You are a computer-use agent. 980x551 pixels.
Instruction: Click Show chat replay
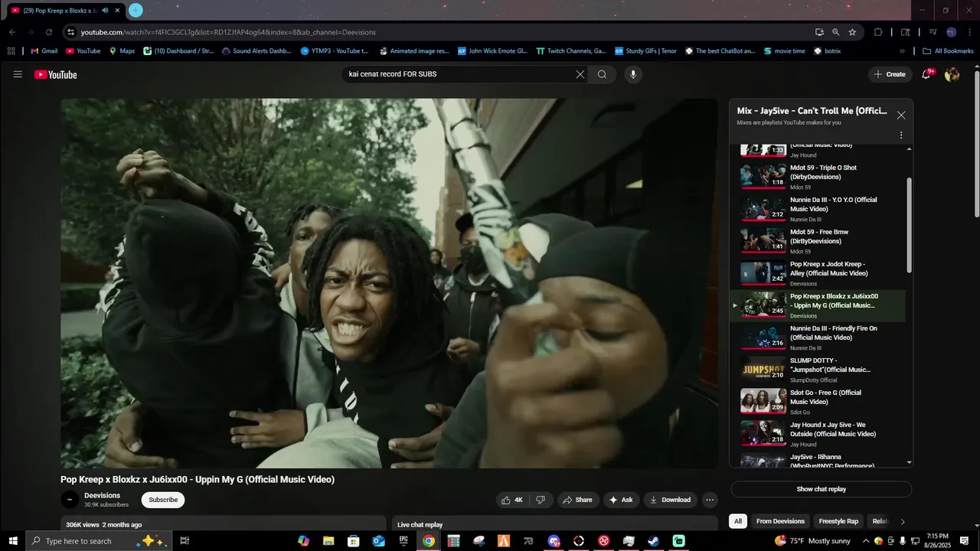(821, 489)
